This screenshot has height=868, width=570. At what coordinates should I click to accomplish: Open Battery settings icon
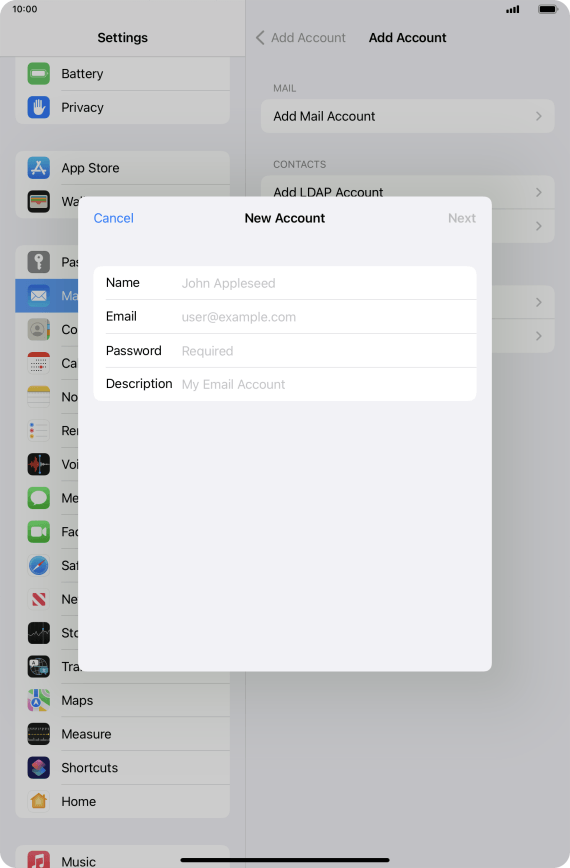(x=39, y=74)
